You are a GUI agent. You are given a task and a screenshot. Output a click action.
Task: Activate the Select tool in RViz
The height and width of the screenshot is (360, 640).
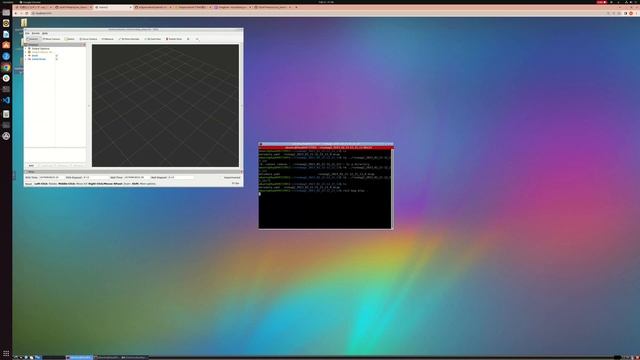coord(70,39)
